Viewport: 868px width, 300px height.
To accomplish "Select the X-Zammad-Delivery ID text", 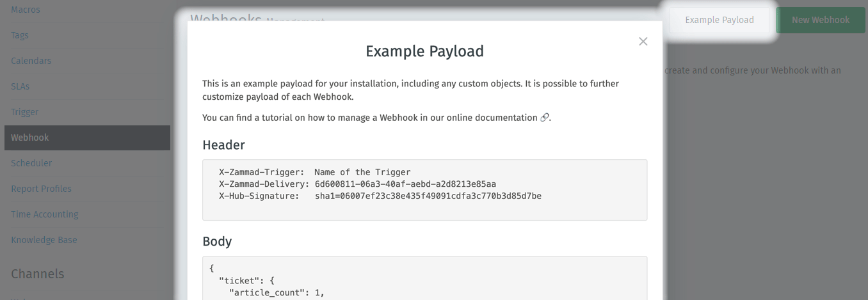I will pos(405,184).
